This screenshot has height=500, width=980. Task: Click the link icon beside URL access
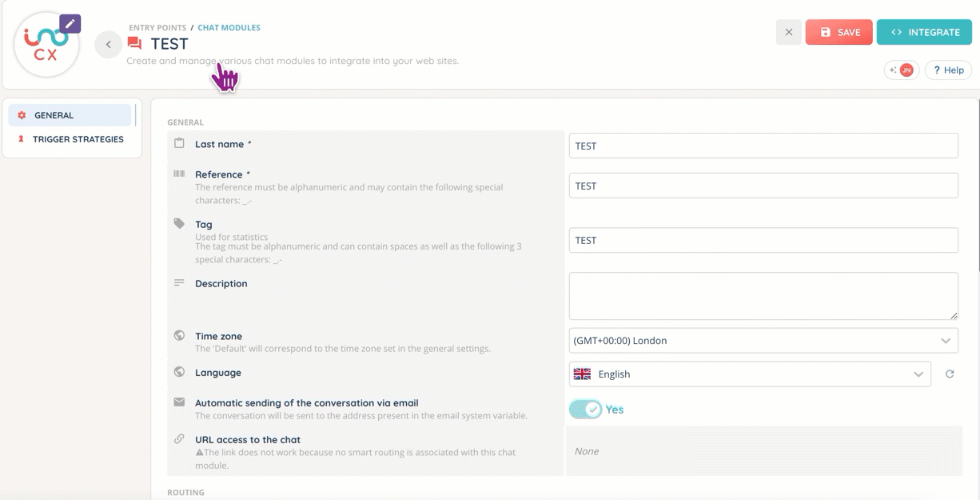(180, 439)
